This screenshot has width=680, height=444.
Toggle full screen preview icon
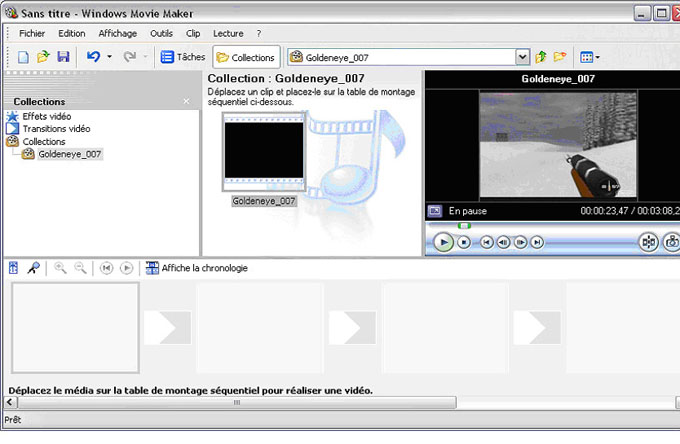pos(435,211)
